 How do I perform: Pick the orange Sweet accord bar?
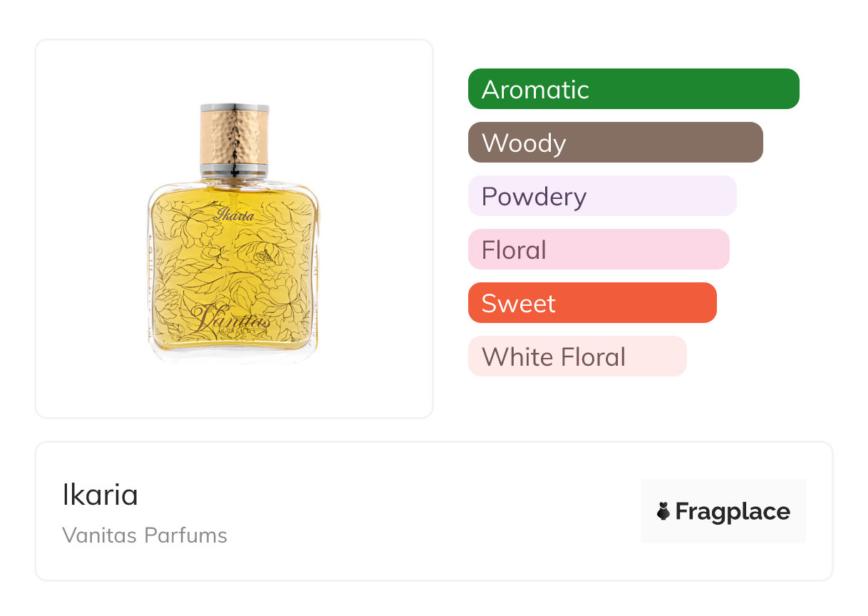[592, 303]
